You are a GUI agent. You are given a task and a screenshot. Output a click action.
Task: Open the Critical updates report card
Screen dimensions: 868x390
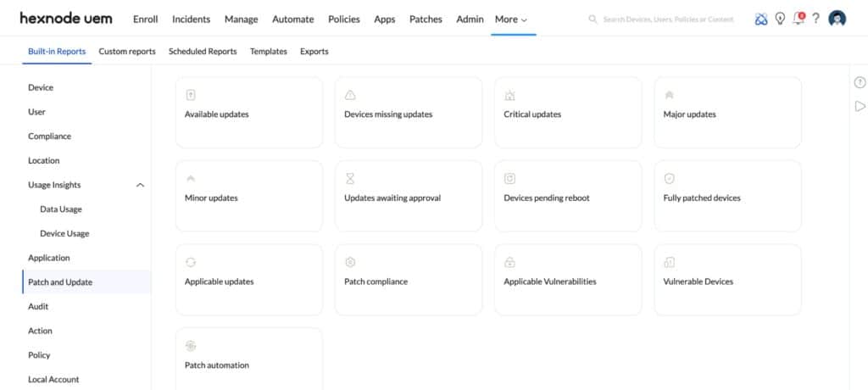568,113
